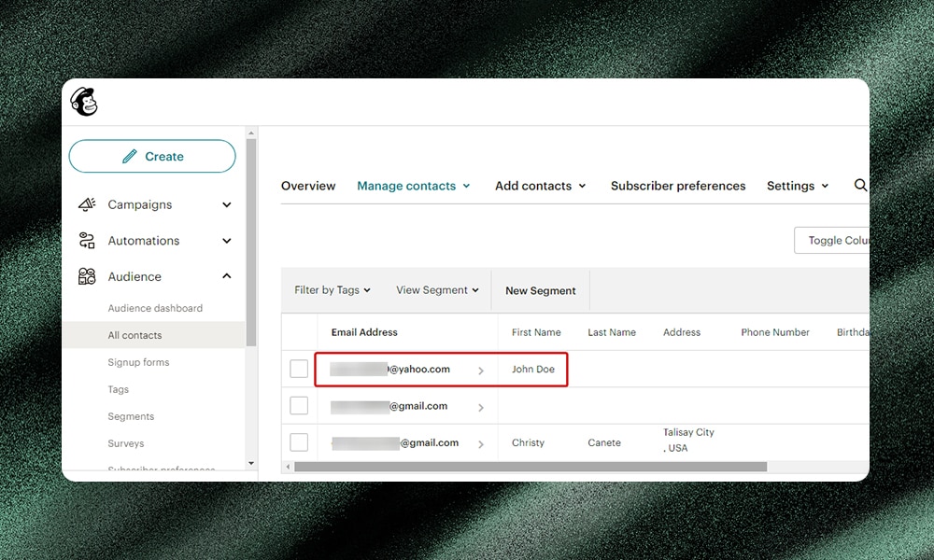
Task: Open the Settings dropdown in the navigation
Action: tap(796, 186)
